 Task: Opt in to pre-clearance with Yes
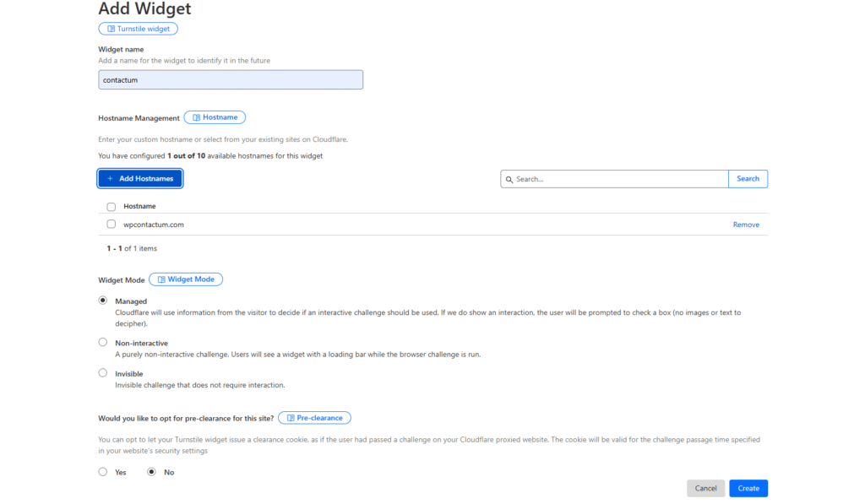coord(103,472)
